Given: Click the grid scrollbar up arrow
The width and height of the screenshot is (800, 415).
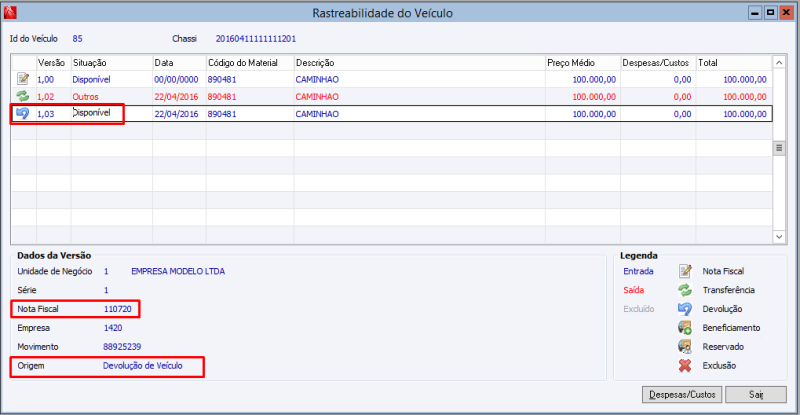Looking at the screenshot, I should tap(779, 63).
